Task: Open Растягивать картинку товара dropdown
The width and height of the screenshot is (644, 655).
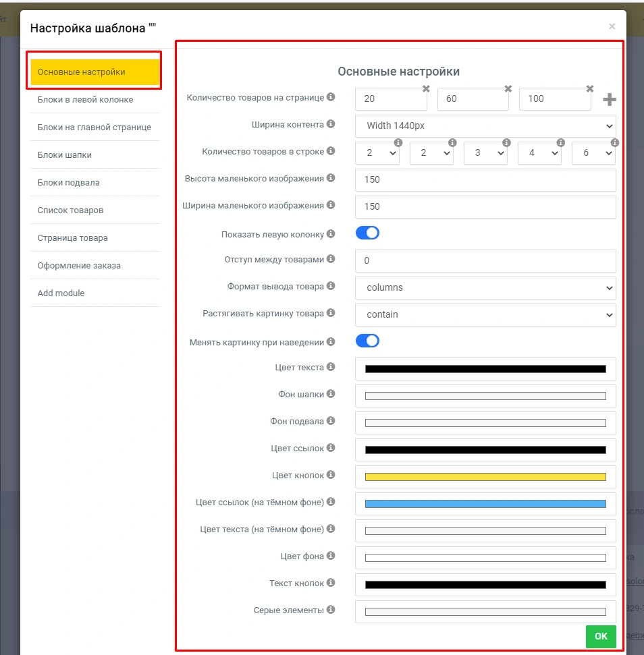Action: (x=485, y=314)
